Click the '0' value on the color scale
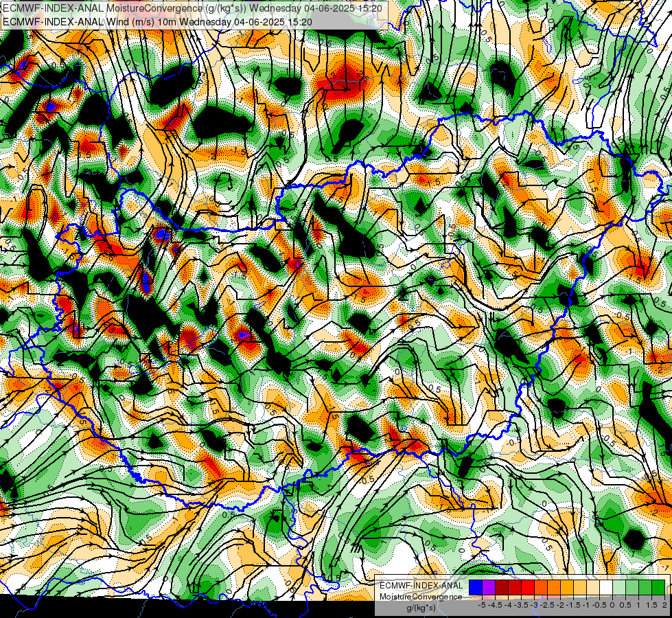 click(x=612, y=605)
